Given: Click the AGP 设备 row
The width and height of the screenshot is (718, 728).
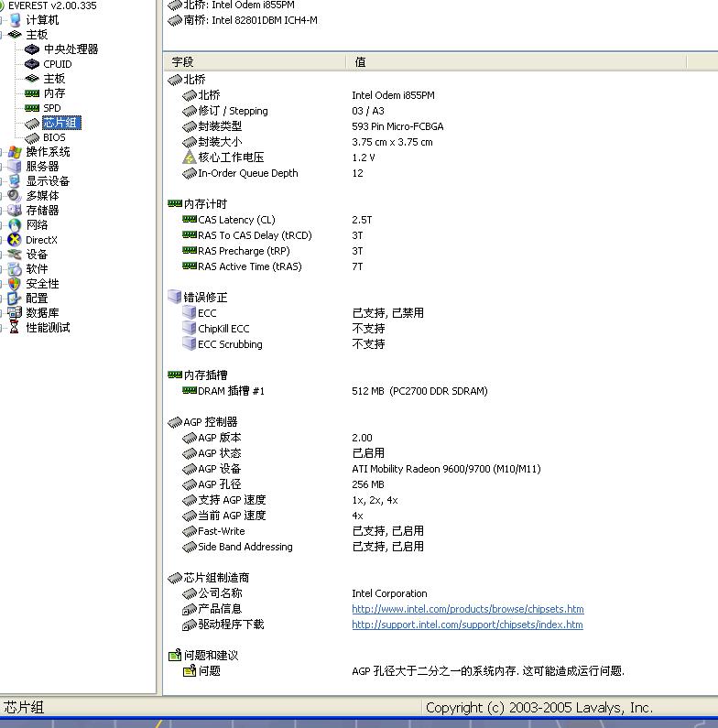Looking at the screenshot, I should 362,469.
